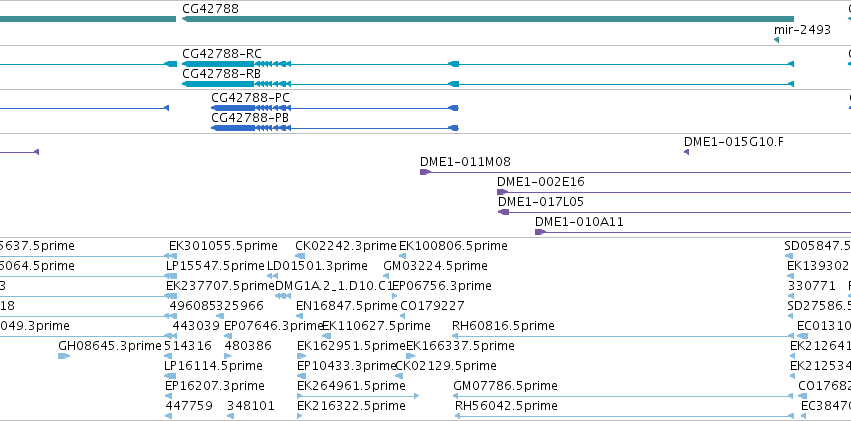Open the 514316 feature
This screenshot has height=421, width=851.
pyautogui.click(x=168, y=356)
